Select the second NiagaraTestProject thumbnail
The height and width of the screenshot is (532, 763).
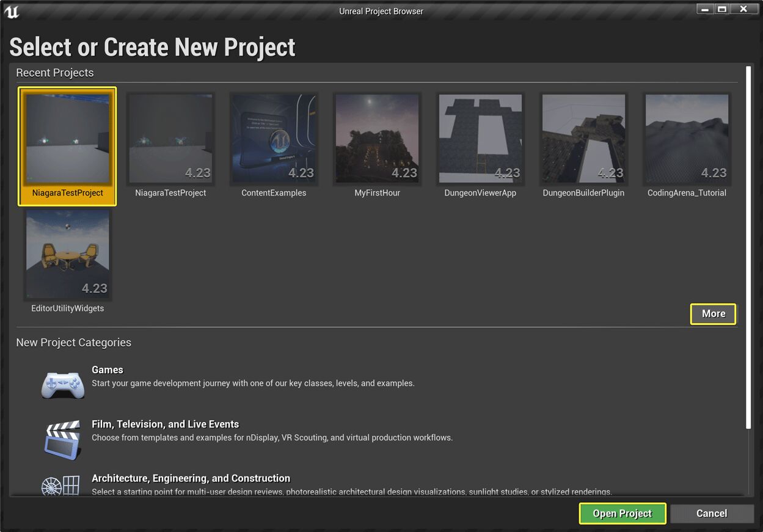pyautogui.click(x=170, y=138)
